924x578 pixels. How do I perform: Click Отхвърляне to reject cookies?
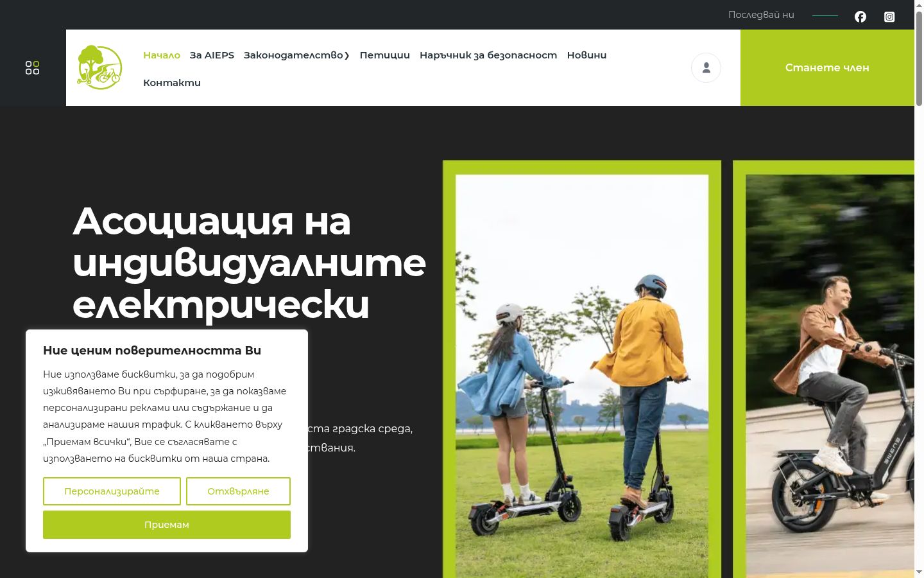click(x=238, y=491)
